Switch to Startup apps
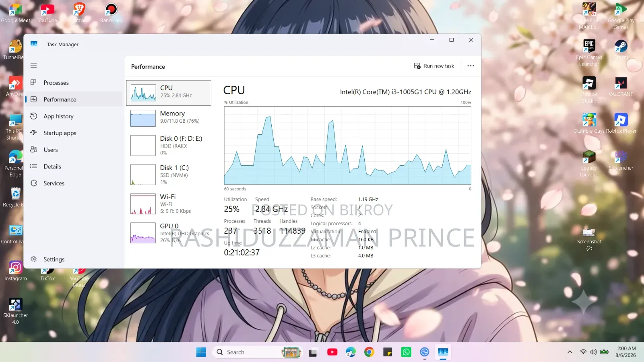The height and width of the screenshot is (362, 644). coord(74,133)
